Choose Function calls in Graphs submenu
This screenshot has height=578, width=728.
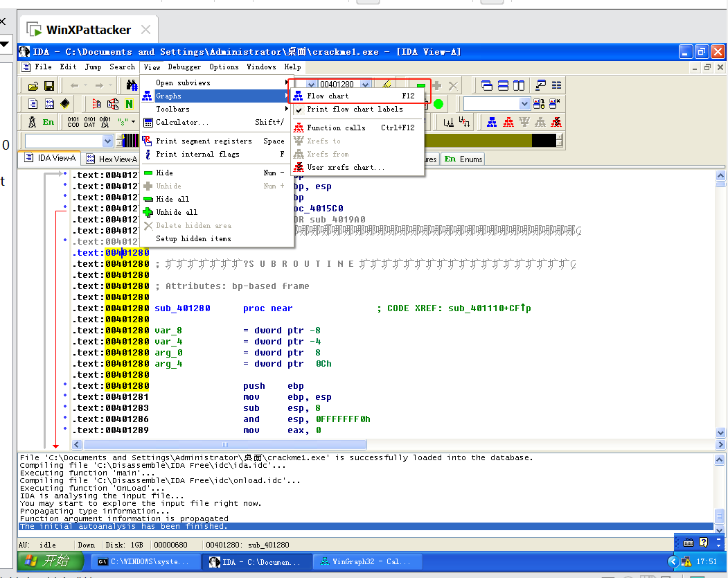pos(357,128)
